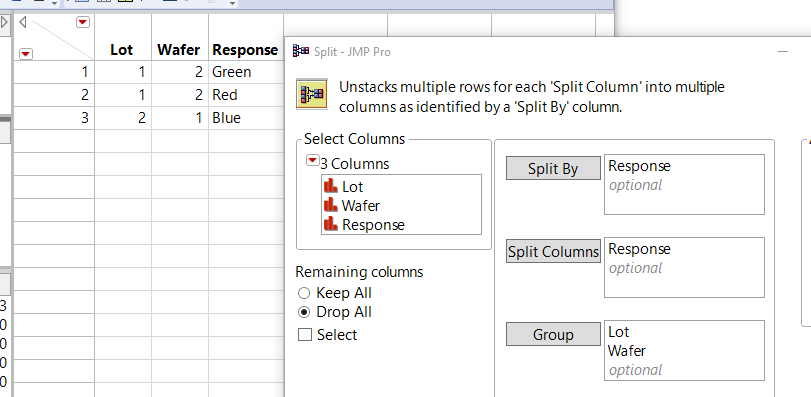Click the Lot column's red bar-chart icon

(331, 186)
